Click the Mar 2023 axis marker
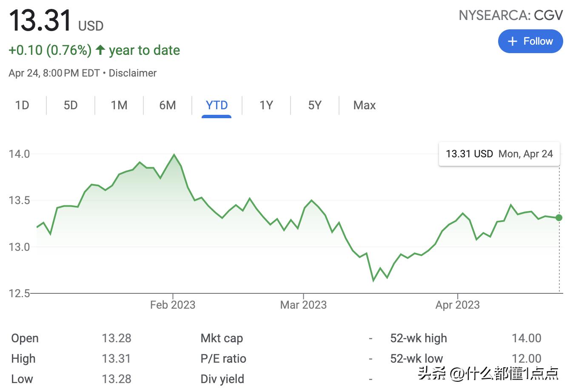Viewport: 570px width, 392px height. click(x=303, y=305)
